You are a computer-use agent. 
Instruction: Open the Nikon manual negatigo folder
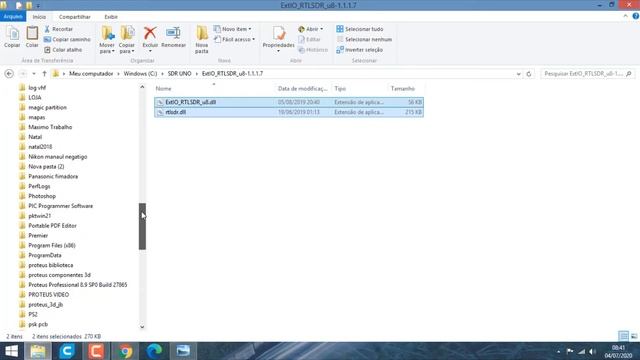click(x=58, y=157)
